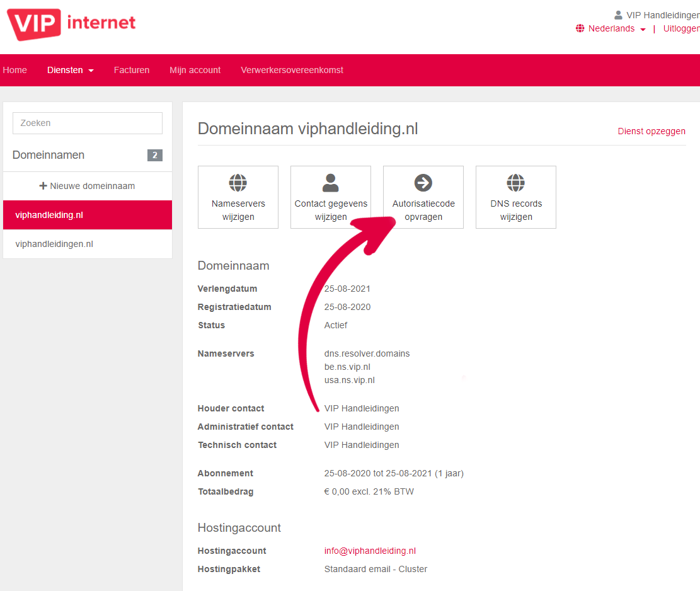Click the Dienst opzeggen link
This screenshot has width=700, height=591.
[x=651, y=131]
